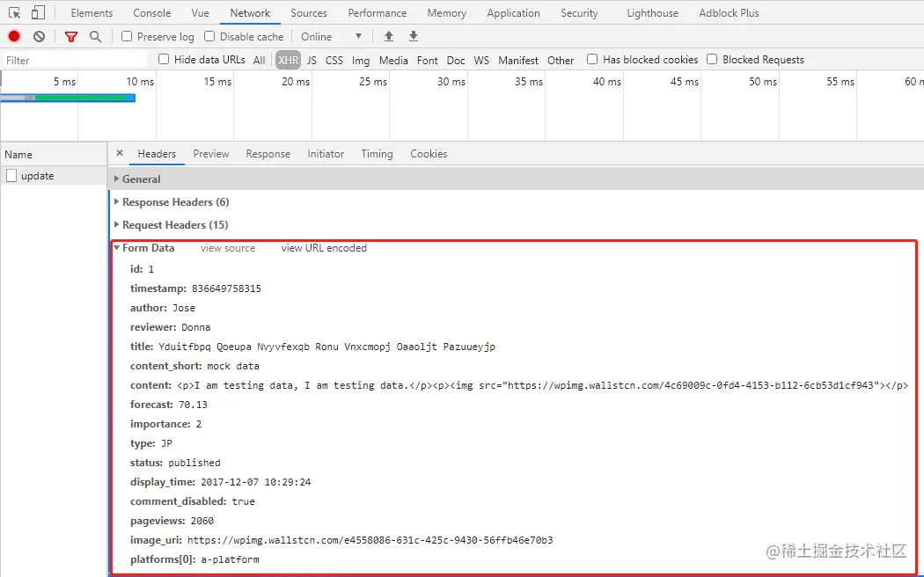
Task: Enable the Disable cache checkbox
Action: point(209,37)
